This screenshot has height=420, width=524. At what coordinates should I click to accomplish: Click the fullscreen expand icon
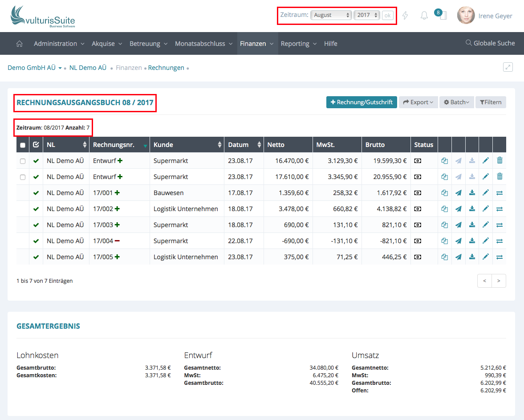(x=508, y=67)
